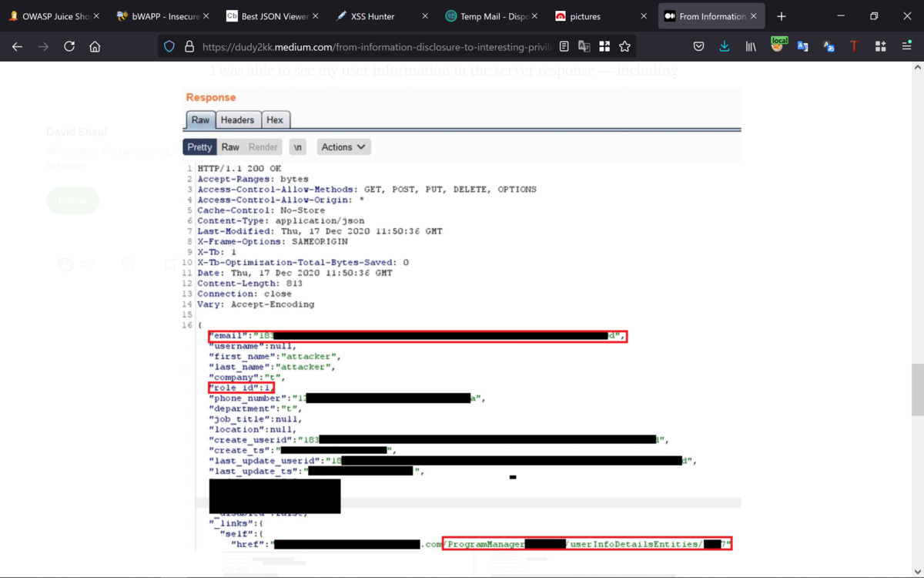
Task: Save page to Pocket
Action: point(698,47)
